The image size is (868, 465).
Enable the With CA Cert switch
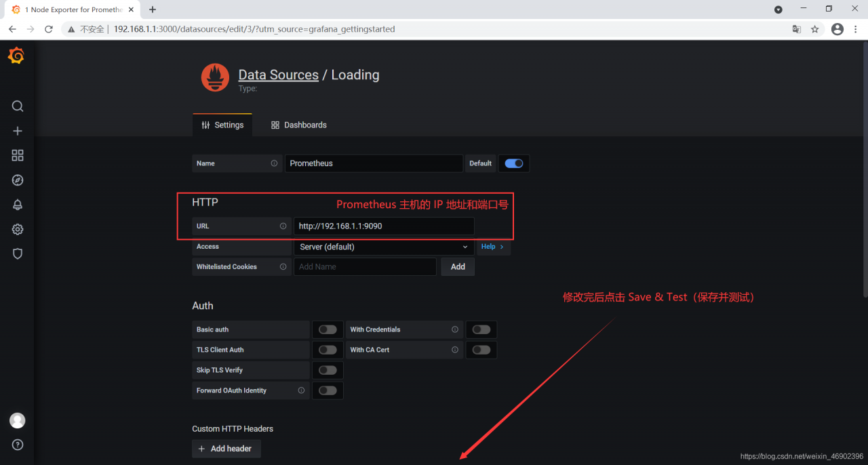481,350
